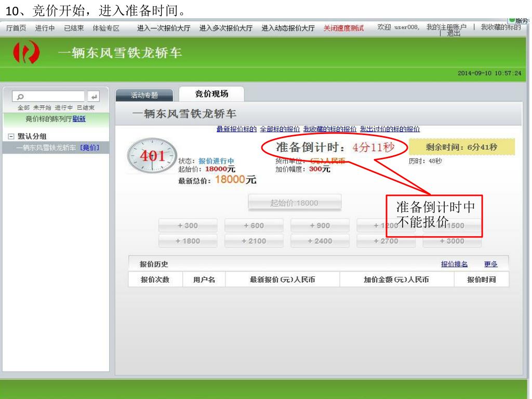Open 全部标的报价 link
Screen dimensions: 532x399
280,129
